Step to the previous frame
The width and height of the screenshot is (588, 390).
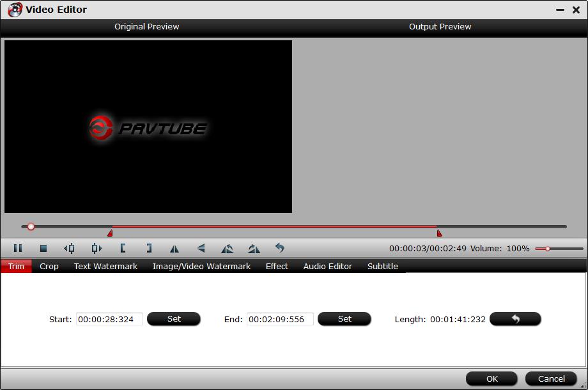coord(70,248)
